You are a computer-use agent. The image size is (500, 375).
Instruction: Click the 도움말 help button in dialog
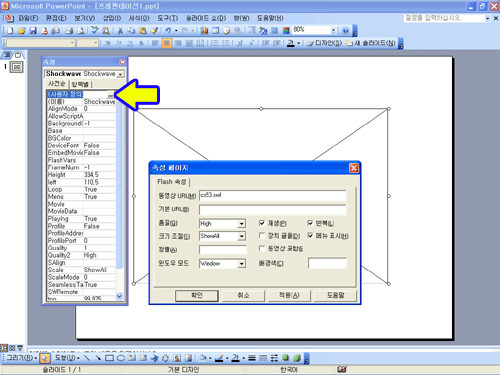pos(335,296)
